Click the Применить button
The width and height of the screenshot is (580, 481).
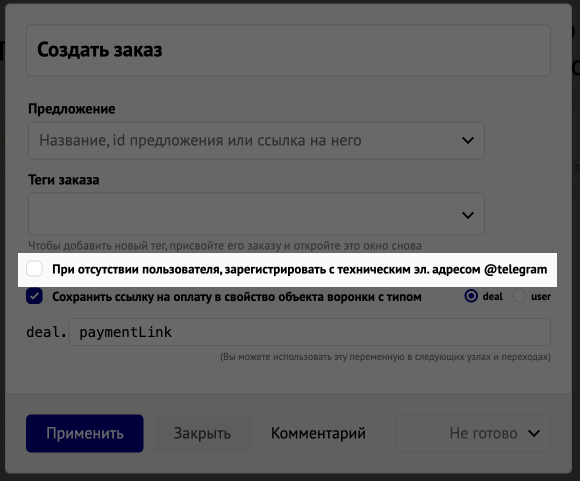pyautogui.click(x=85, y=433)
